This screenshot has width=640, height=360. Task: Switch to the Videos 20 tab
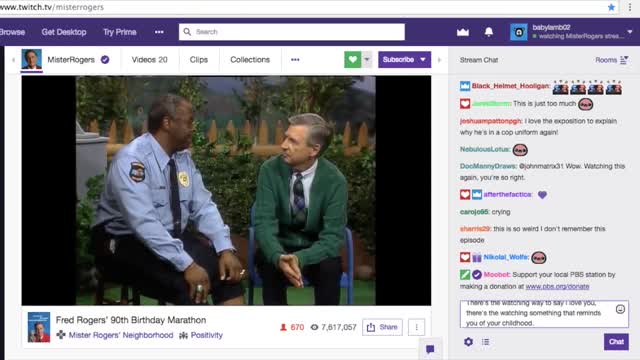click(149, 60)
